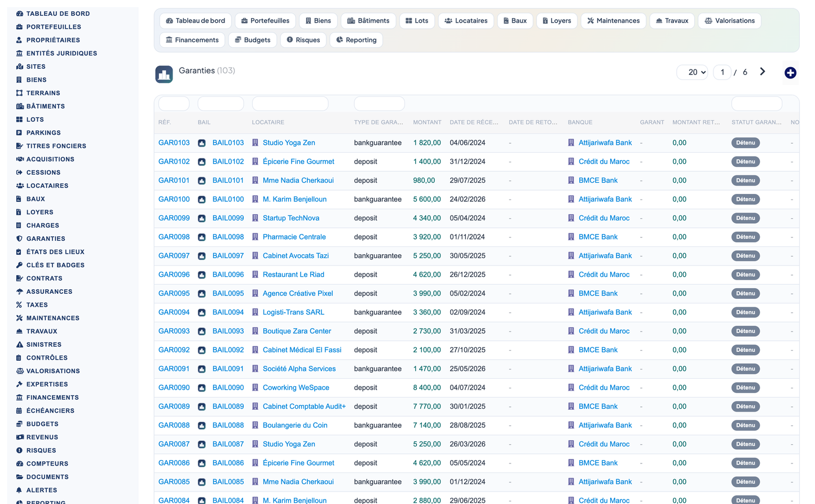Click the Clés et badges key icon
Image resolution: width=815 pixels, height=504 pixels.
[x=20, y=265]
